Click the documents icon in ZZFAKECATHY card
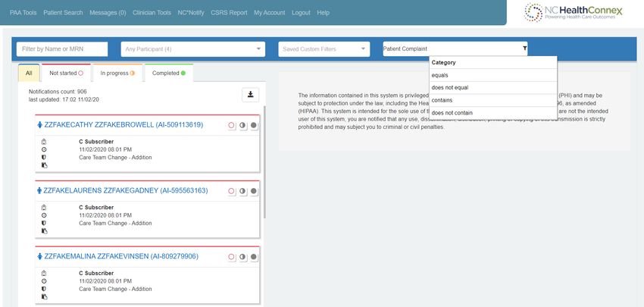 [45, 165]
